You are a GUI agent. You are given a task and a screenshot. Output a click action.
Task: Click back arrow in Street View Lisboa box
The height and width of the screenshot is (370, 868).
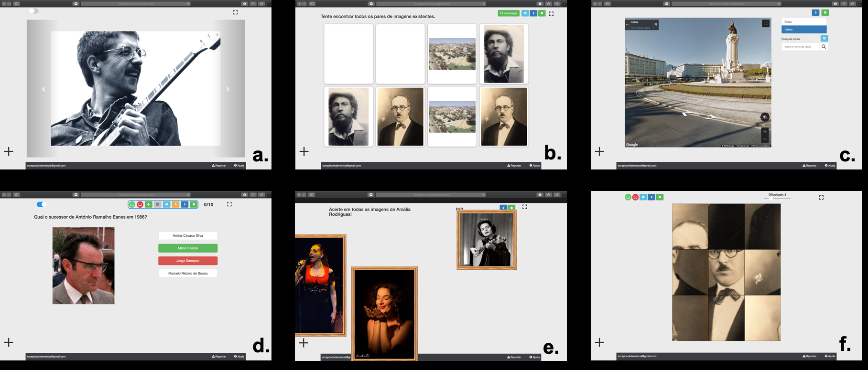click(628, 25)
